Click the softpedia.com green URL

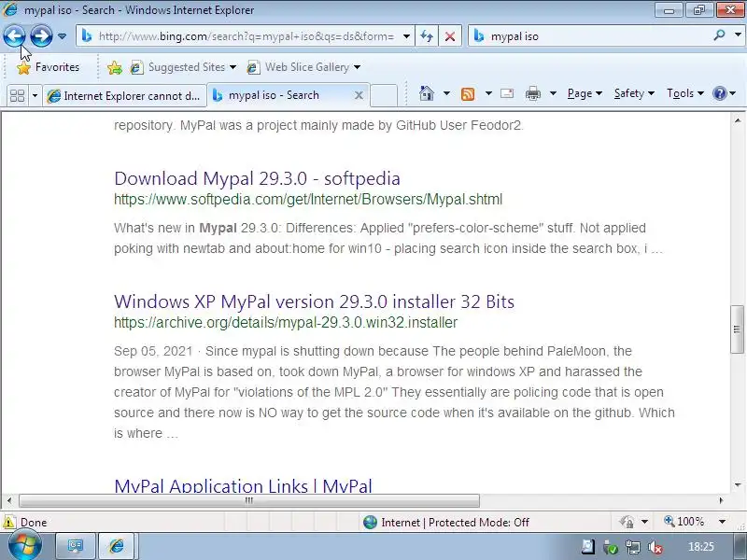(308, 199)
